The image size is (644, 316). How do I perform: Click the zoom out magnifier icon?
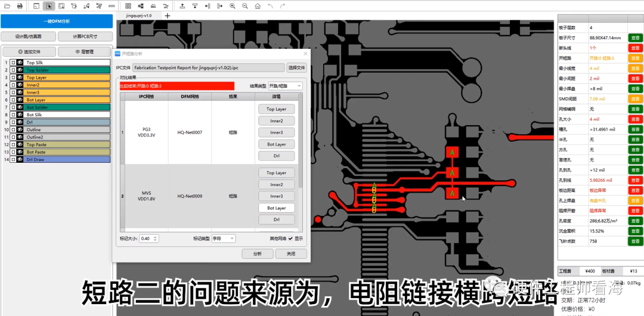coord(245,6)
